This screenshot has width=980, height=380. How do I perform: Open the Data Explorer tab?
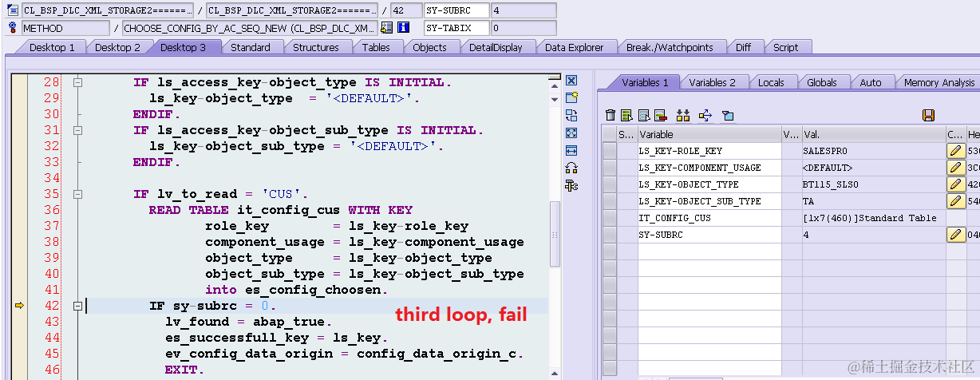[x=575, y=47]
